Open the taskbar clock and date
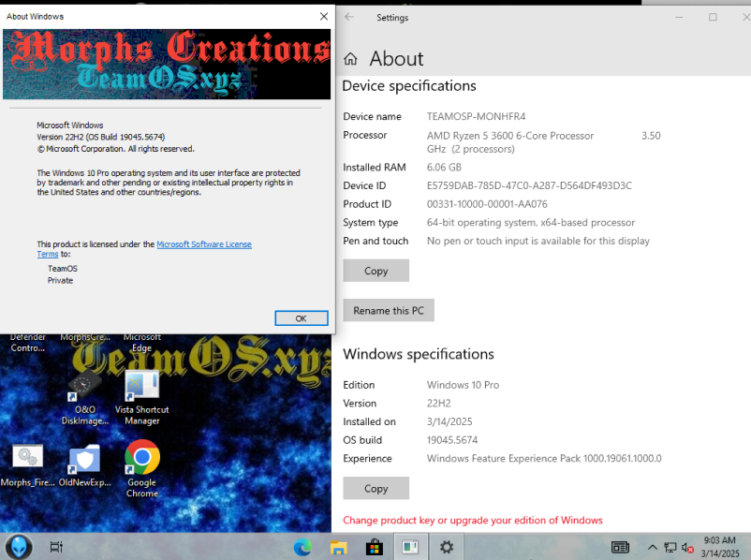Screen dimensions: 751x560 click(719, 547)
